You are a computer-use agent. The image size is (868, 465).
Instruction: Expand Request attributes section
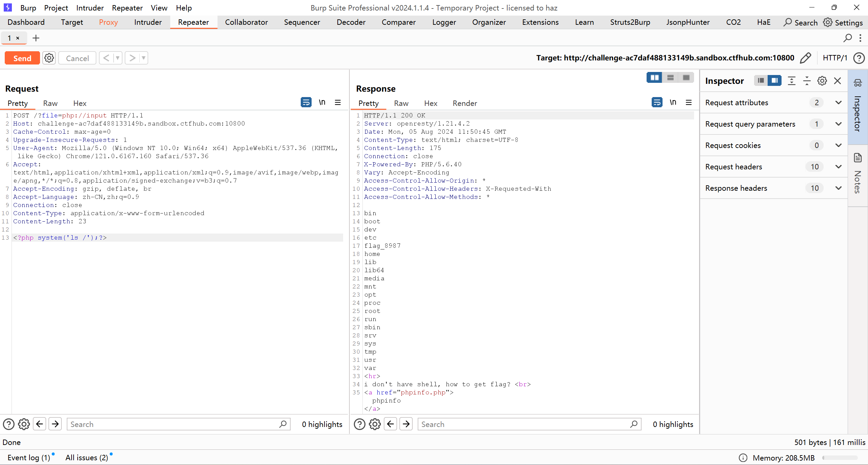coord(774,103)
